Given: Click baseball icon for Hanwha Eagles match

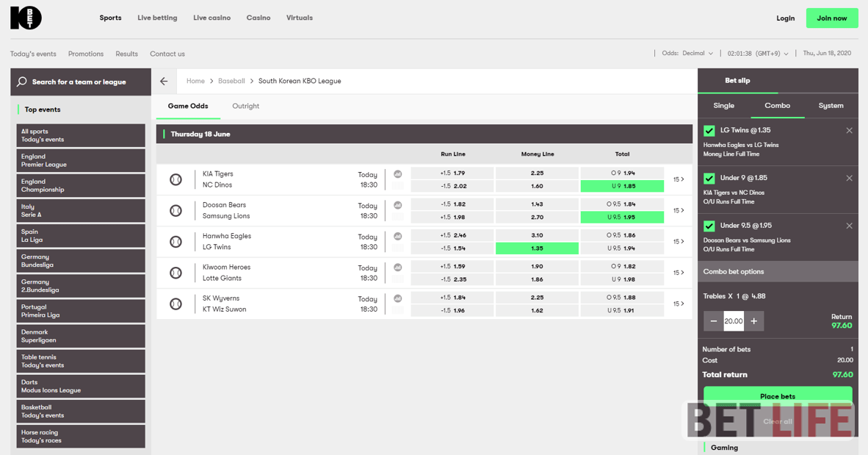Looking at the screenshot, I should [176, 242].
